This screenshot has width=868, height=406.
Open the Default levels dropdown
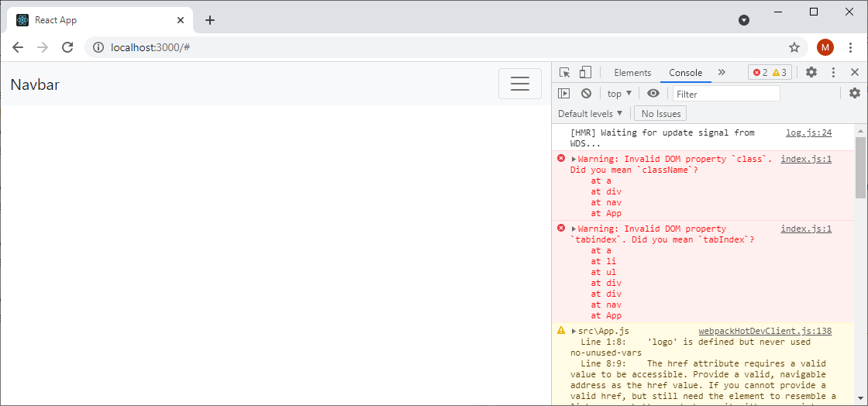[x=590, y=114]
